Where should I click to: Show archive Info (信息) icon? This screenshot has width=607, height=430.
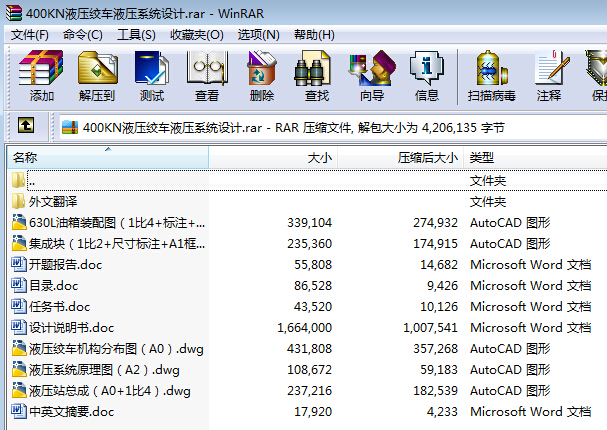pyautogui.click(x=427, y=68)
